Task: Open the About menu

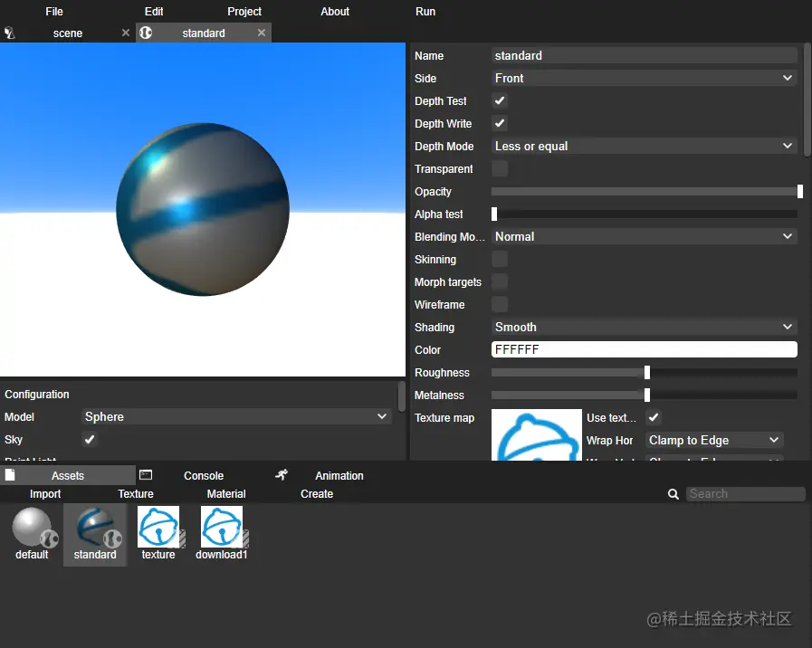Action: point(335,12)
